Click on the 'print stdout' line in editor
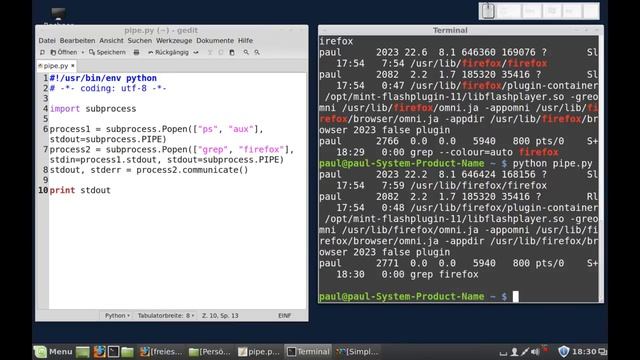 point(80,190)
